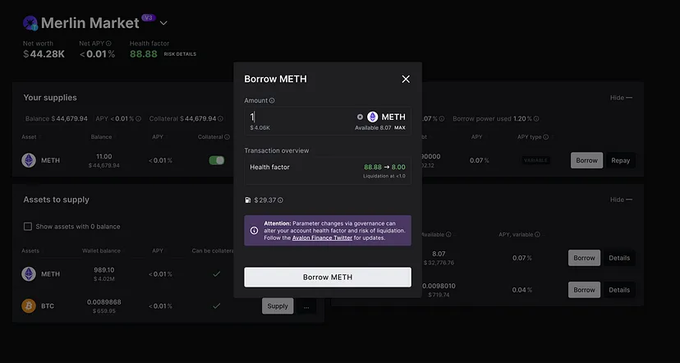
Task: Click the info icon beside $29.37 fee
Action: (280, 200)
